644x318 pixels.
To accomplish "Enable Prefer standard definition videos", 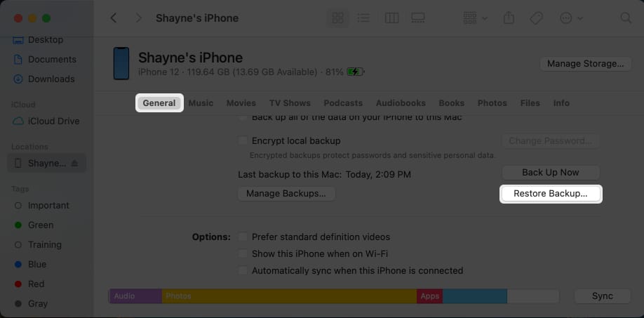I will [x=243, y=237].
